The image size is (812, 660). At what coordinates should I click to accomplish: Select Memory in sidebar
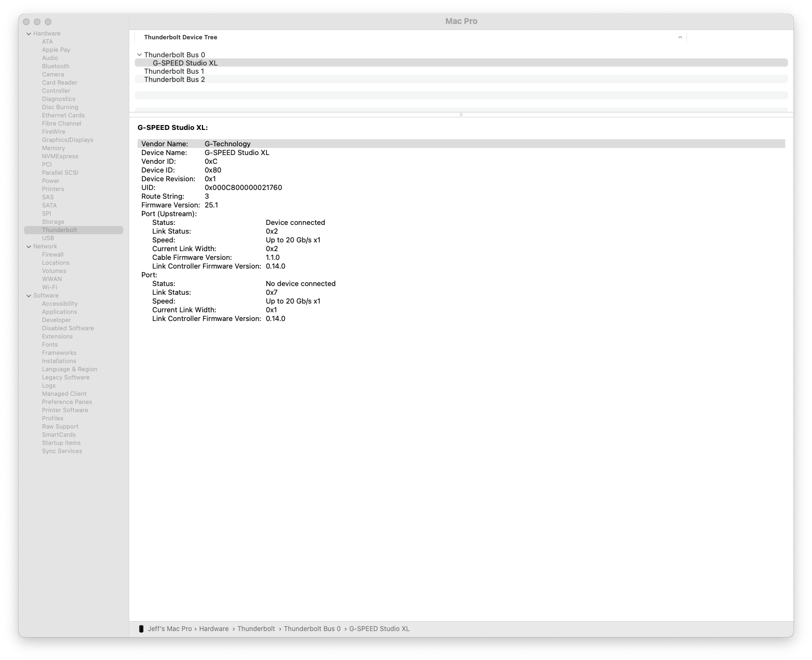click(x=53, y=148)
